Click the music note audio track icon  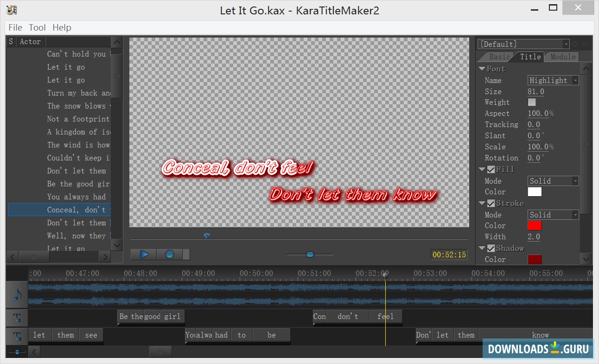coord(17,294)
